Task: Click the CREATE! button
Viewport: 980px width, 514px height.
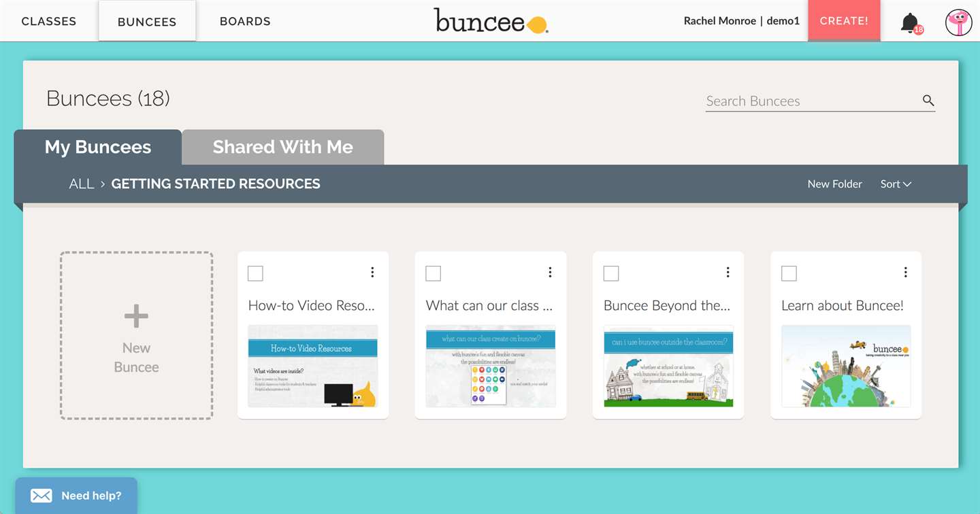Action: pos(844,21)
